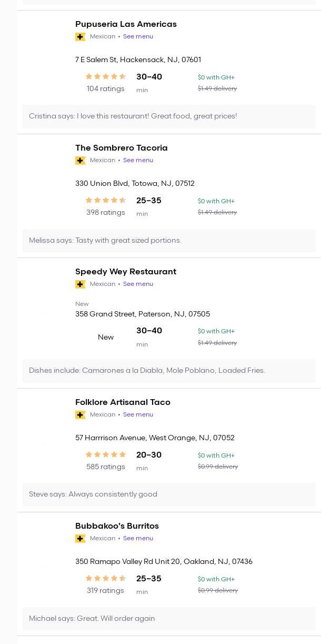Click the GH+ badge for Folklore Artisanal Taco
The width and height of the screenshot is (321, 644).
point(81,415)
